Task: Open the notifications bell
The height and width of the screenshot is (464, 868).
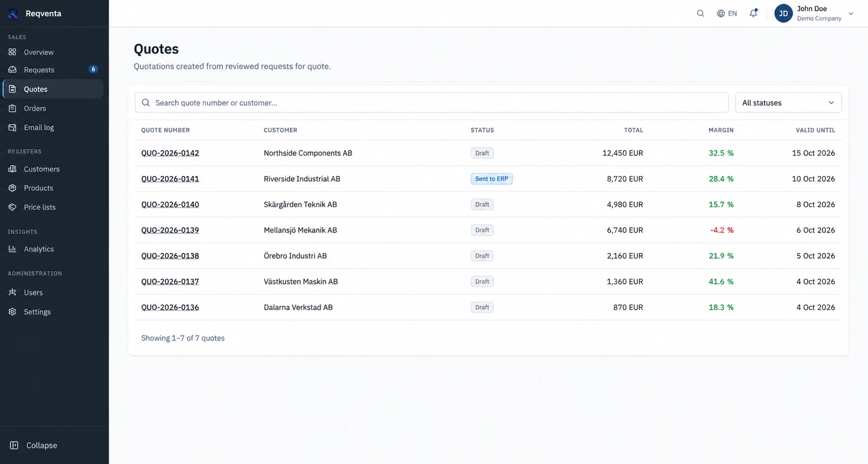Action: pyautogui.click(x=754, y=13)
